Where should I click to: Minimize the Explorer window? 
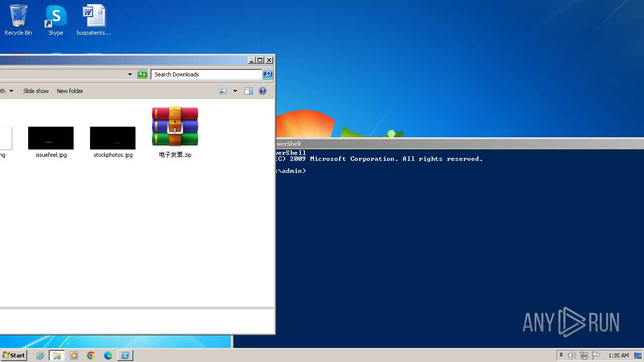(x=252, y=60)
